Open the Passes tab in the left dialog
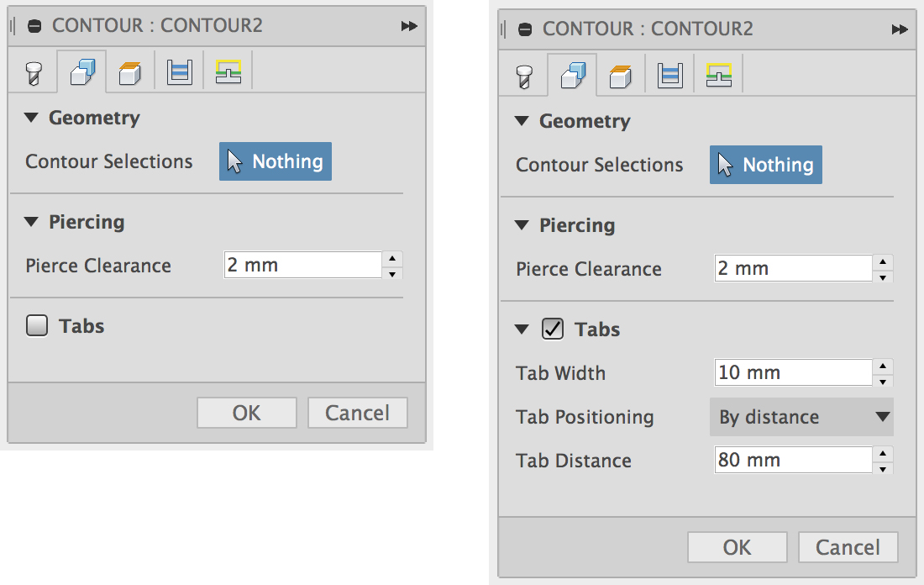924x585 pixels. click(180, 73)
